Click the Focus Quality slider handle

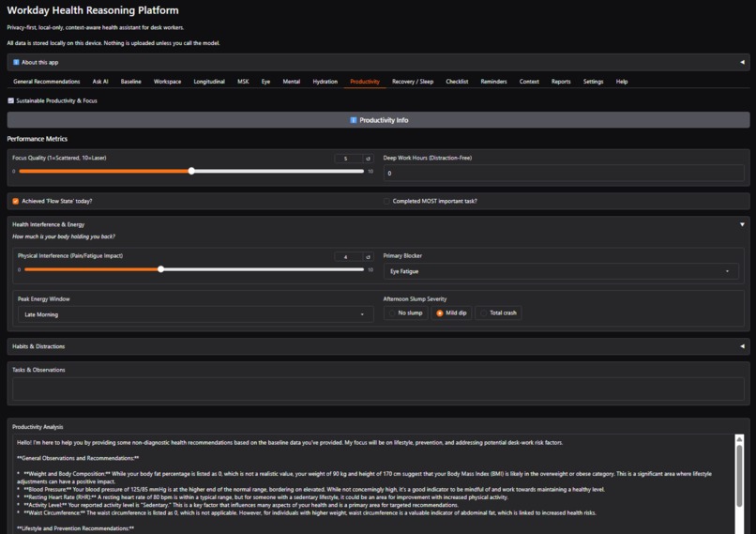[x=191, y=171]
